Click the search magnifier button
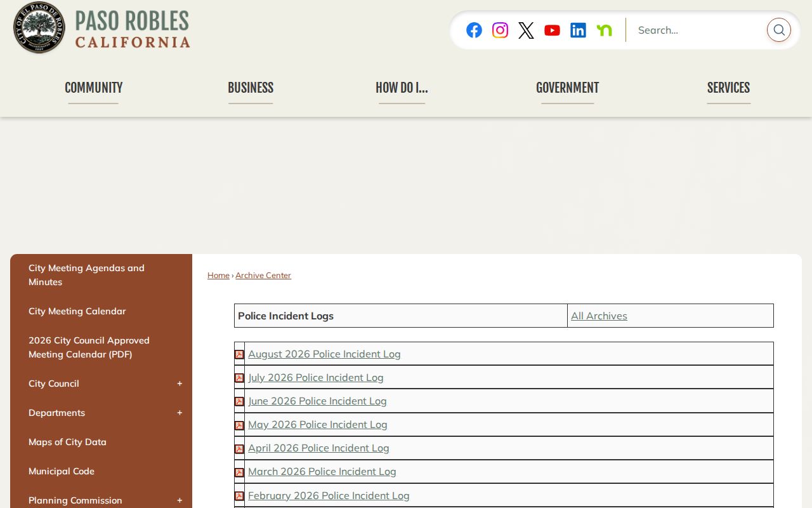The image size is (812, 508). (x=778, y=30)
